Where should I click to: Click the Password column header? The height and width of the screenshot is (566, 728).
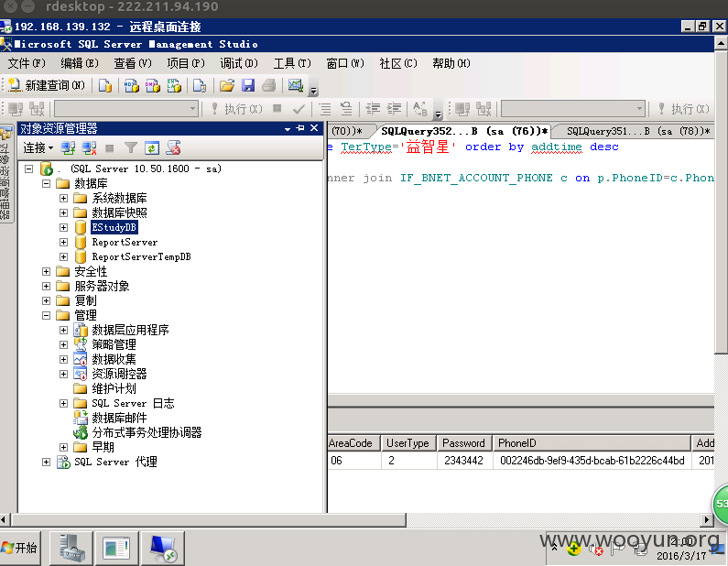464,443
